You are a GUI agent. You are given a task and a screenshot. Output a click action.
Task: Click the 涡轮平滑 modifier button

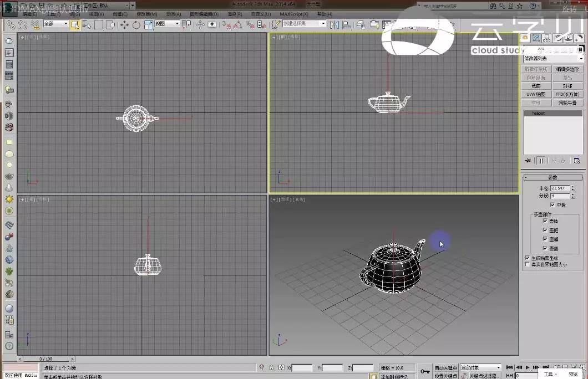pyautogui.click(x=567, y=103)
